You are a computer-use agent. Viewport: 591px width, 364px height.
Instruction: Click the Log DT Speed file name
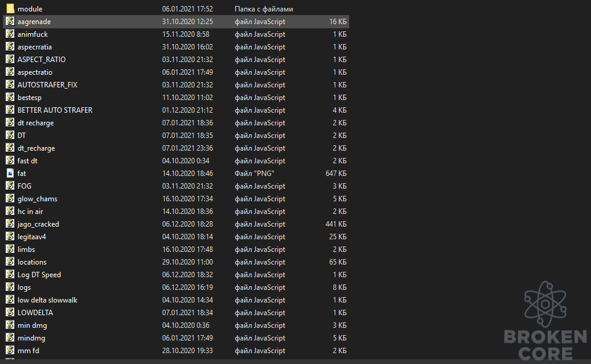39,275
